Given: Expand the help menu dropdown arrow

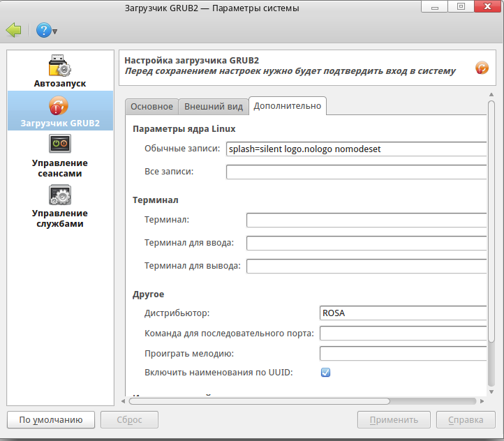Looking at the screenshot, I should point(55,31).
